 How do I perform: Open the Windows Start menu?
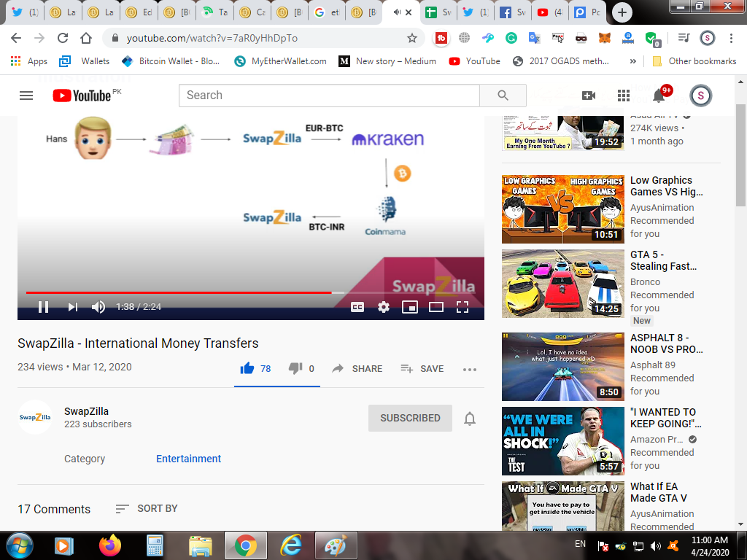coord(20,545)
